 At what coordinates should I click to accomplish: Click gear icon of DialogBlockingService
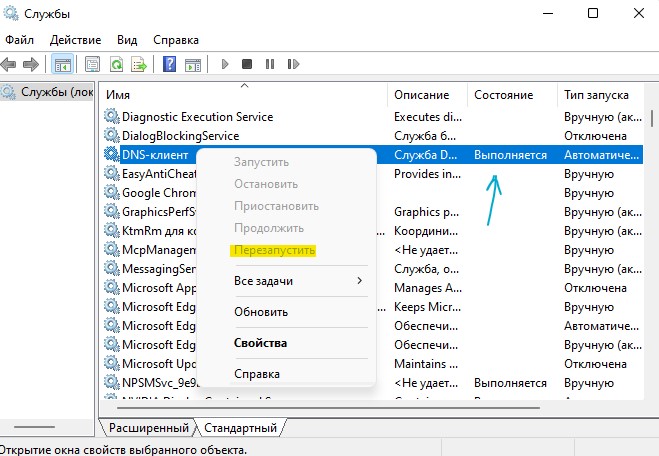[112, 135]
